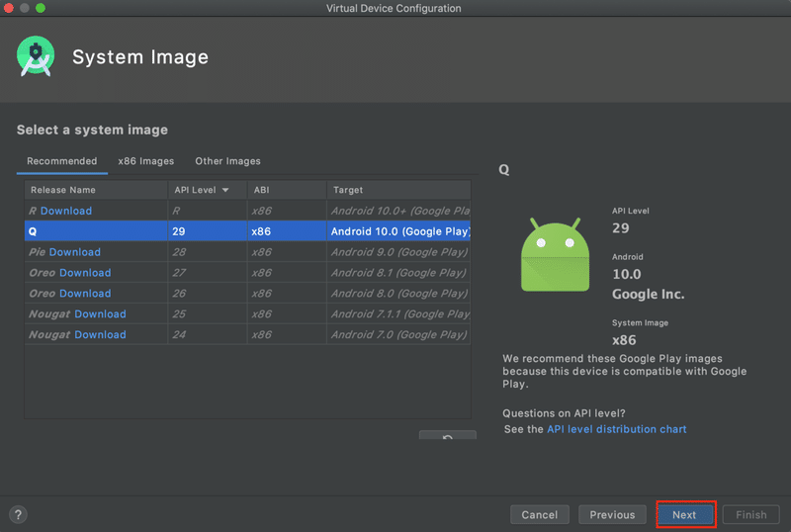Image resolution: width=791 pixels, height=532 pixels.
Task: Download the Oreo API 26 image
Action: (85, 294)
